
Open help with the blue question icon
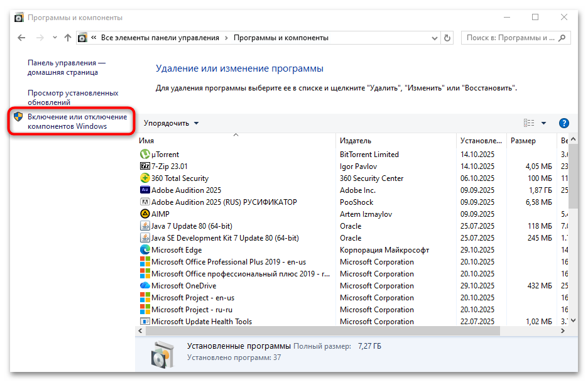(x=563, y=123)
